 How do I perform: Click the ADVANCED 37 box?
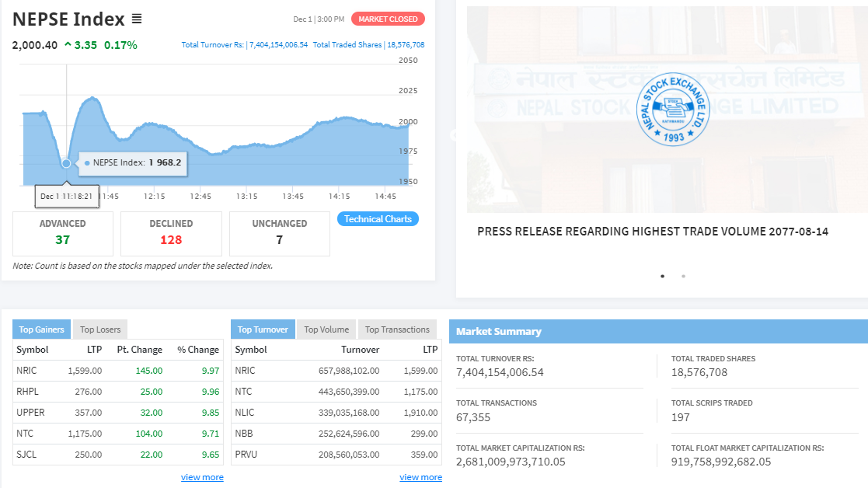coord(62,233)
